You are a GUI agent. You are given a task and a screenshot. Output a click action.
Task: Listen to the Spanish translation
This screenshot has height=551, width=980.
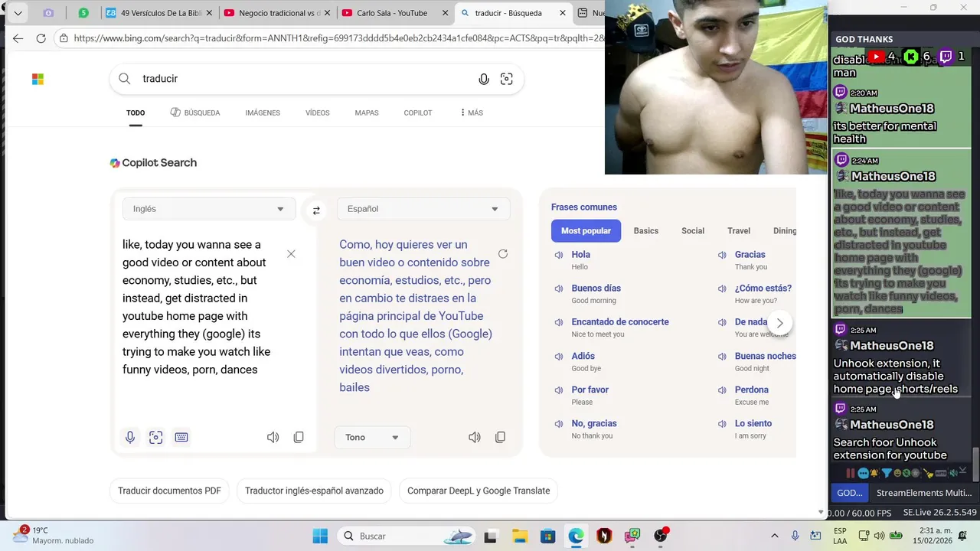(475, 437)
